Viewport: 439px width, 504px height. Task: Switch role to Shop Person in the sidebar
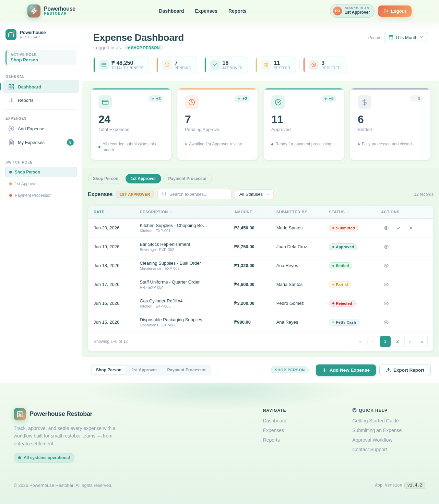(x=41, y=172)
